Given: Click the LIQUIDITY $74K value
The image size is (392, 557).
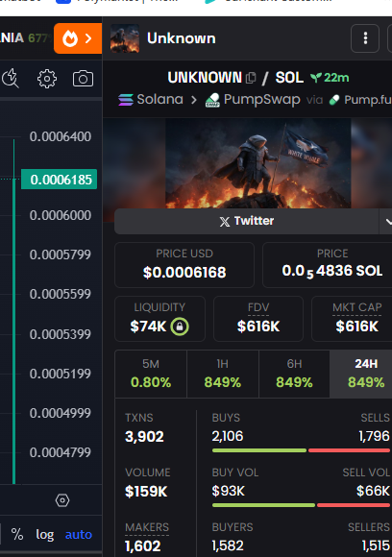Looking at the screenshot, I should click(x=148, y=327).
